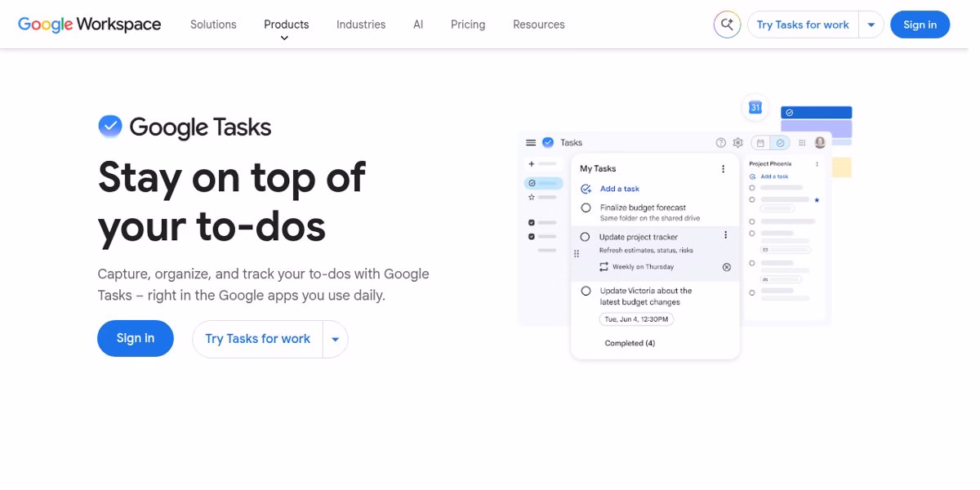Mark Update project tracker as complete

click(585, 237)
